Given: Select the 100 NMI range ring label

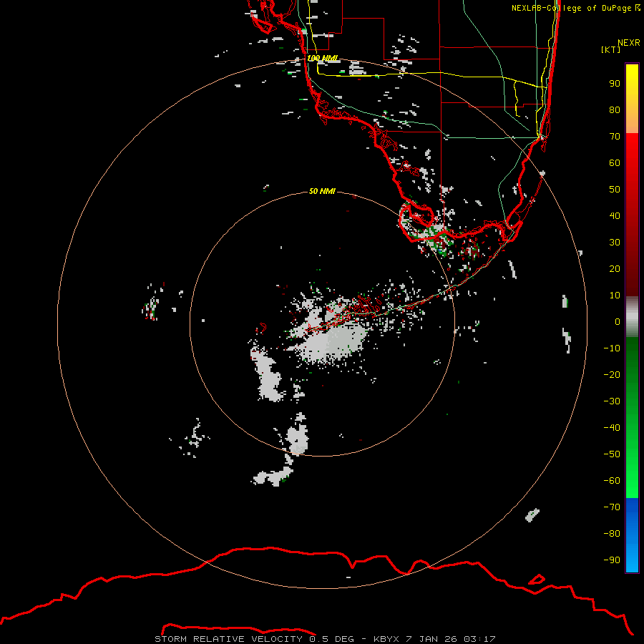Looking at the screenshot, I should tap(323, 58).
